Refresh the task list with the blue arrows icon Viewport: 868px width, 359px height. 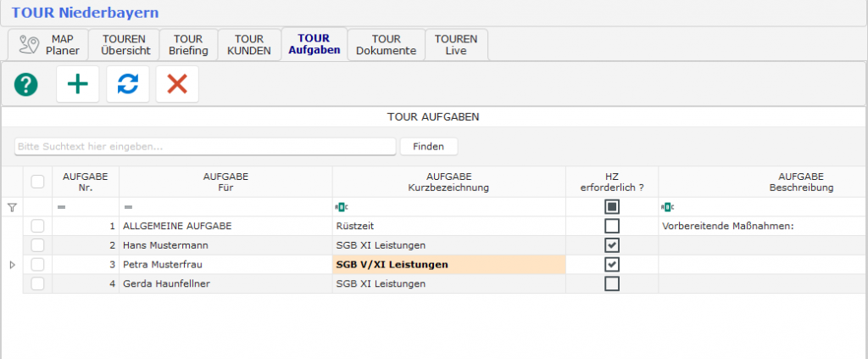pos(127,84)
